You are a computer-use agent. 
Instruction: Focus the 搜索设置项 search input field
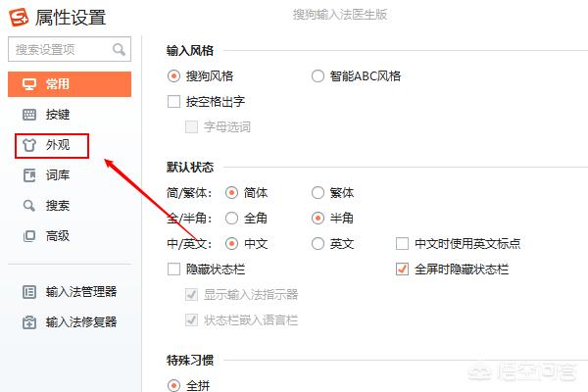tap(59, 48)
